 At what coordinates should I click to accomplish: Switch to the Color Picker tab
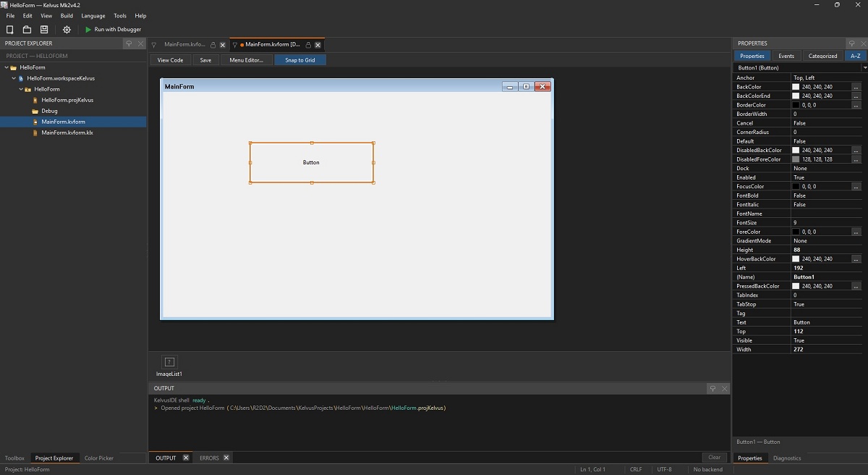click(x=99, y=458)
